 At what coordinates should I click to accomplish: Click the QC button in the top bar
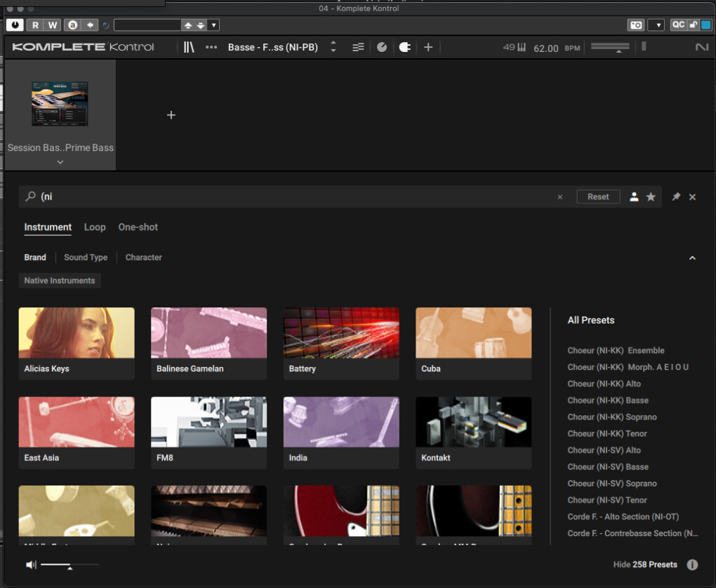click(x=678, y=25)
